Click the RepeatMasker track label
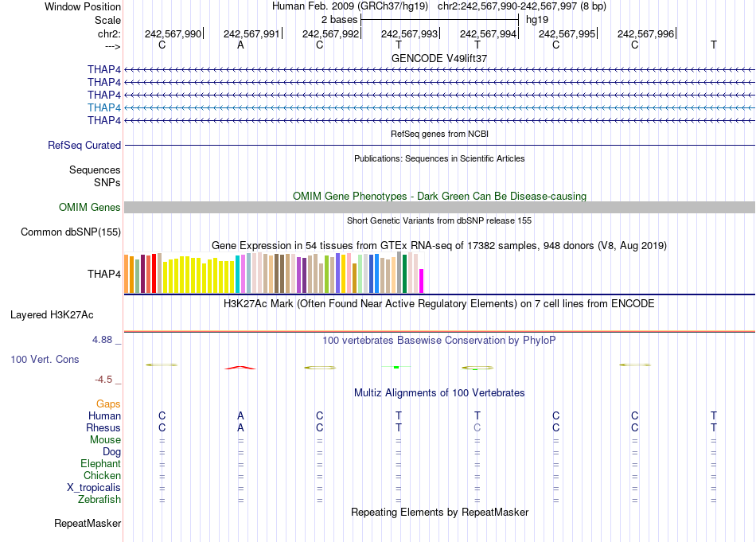This screenshot has height=542, width=756. (88, 523)
